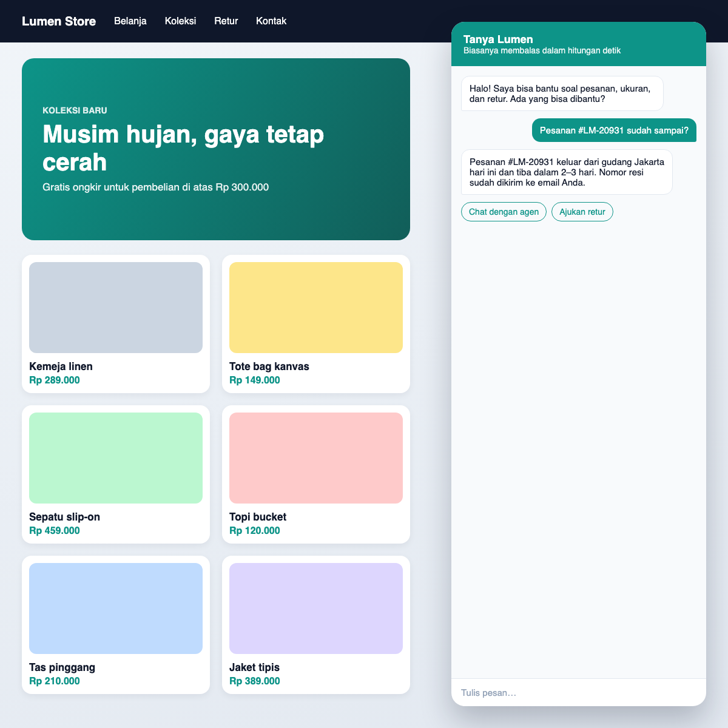
Task: Click the 'Chat dengan agen' quick reply
Action: tap(504, 212)
